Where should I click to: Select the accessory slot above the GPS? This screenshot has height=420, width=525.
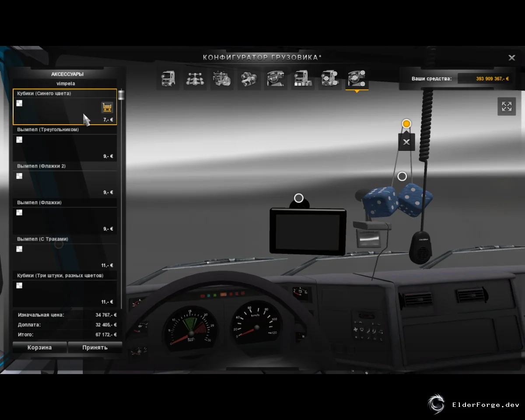point(299,198)
